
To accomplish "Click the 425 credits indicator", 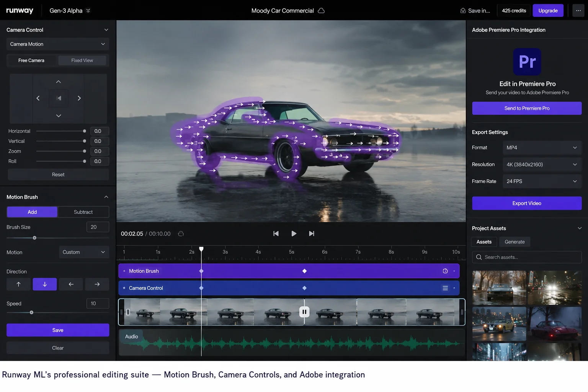I will [x=514, y=11].
